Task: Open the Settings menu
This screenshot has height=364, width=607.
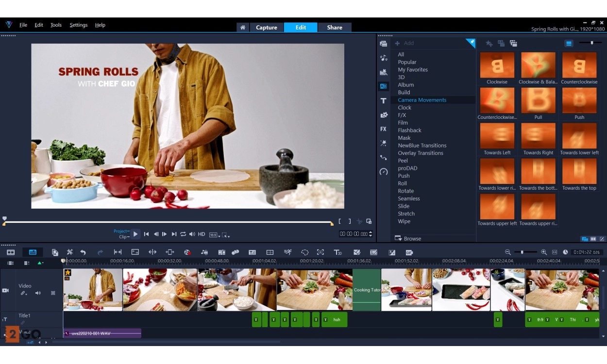Action: (79, 25)
